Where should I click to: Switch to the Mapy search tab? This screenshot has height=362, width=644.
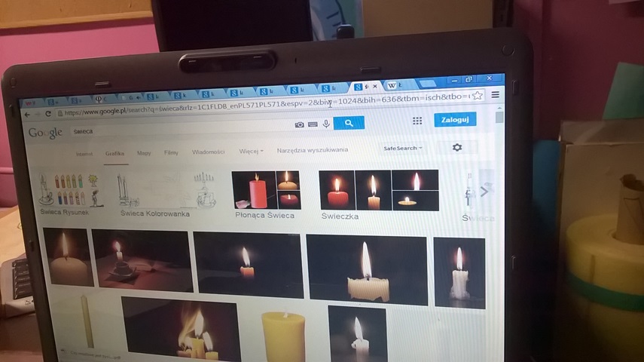pos(144,153)
